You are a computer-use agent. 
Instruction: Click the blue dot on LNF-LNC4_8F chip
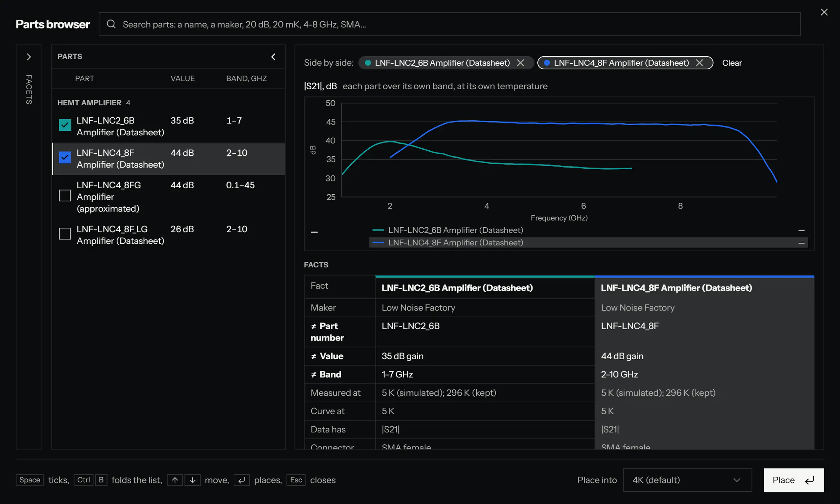click(547, 63)
